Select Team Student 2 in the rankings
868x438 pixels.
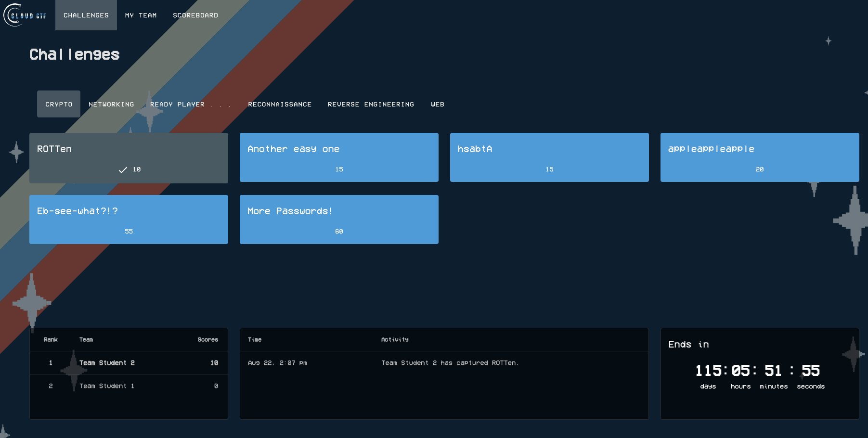[129, 363]
